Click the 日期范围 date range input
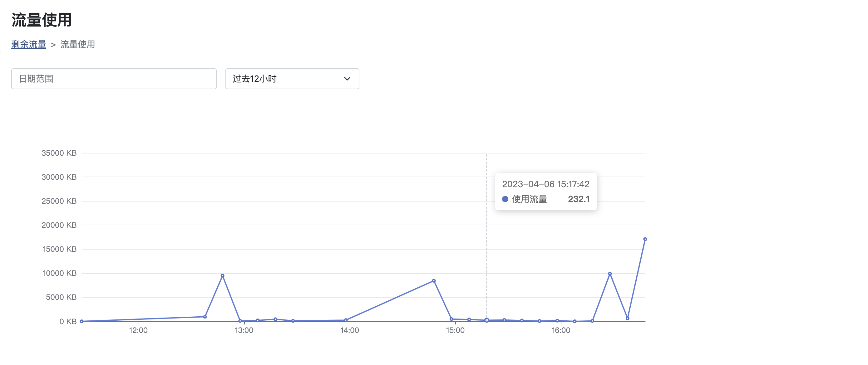The image size is (868, 365). point(114,79)
